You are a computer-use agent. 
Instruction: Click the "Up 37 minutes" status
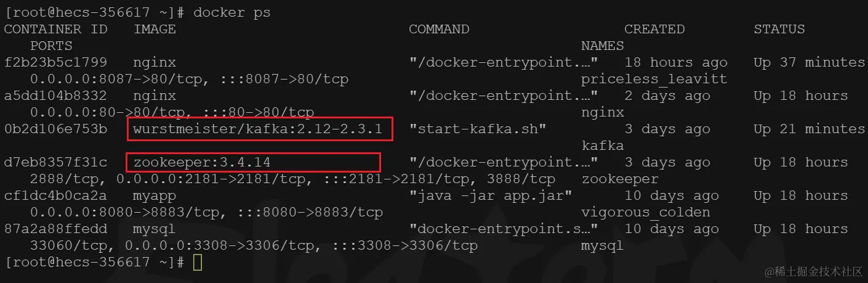809,62
